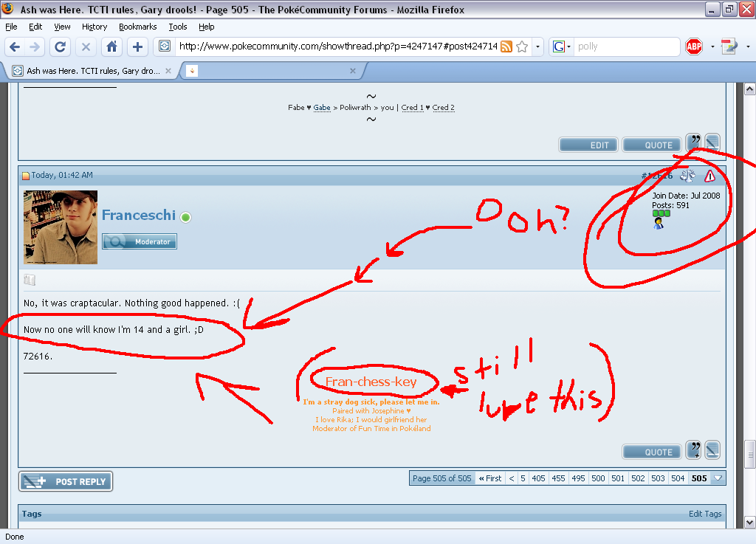This screenshot has width=756, height=544.
Task: Click the search box containing 'polly'
Action: (627, 47)
